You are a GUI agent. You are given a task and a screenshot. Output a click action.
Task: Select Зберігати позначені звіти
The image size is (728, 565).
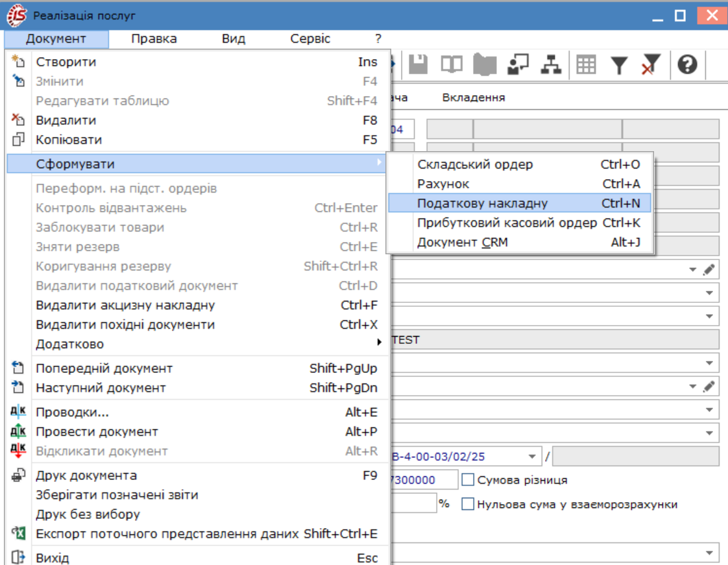click(x=197, y=495)
